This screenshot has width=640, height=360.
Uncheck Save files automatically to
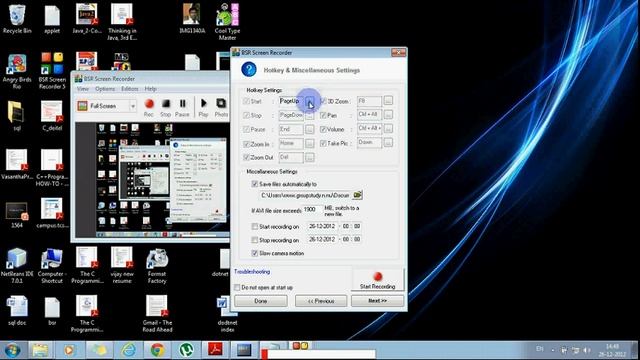coord(255,184)
